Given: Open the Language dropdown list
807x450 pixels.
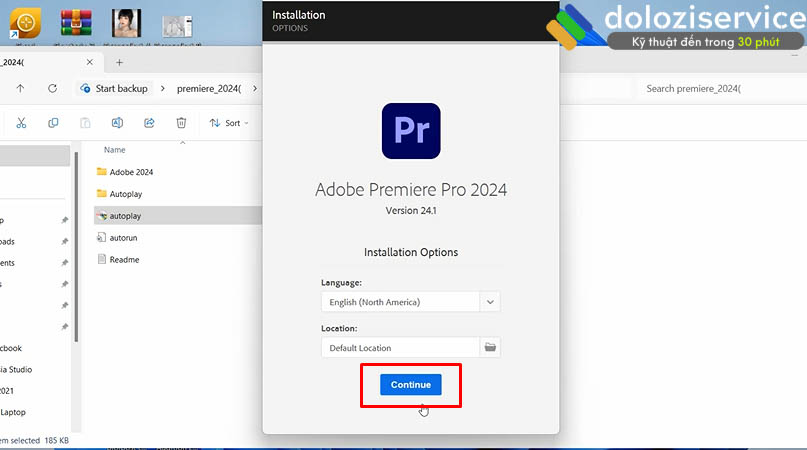Looking at the screenshot, I should 490,301.
